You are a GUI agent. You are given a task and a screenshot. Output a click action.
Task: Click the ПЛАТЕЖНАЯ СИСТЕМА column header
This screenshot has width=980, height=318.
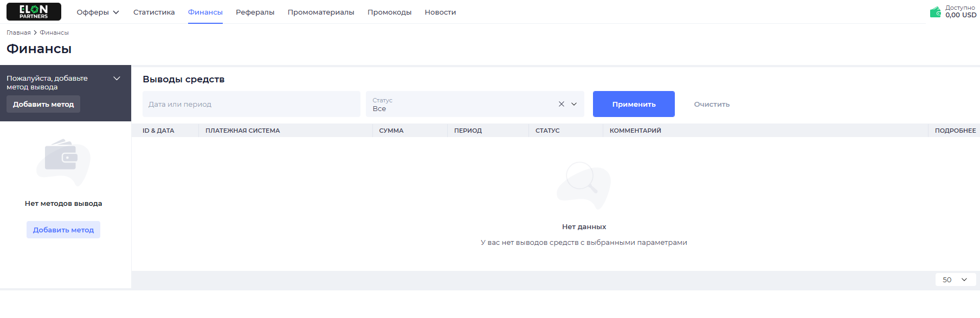pos(243,131)
